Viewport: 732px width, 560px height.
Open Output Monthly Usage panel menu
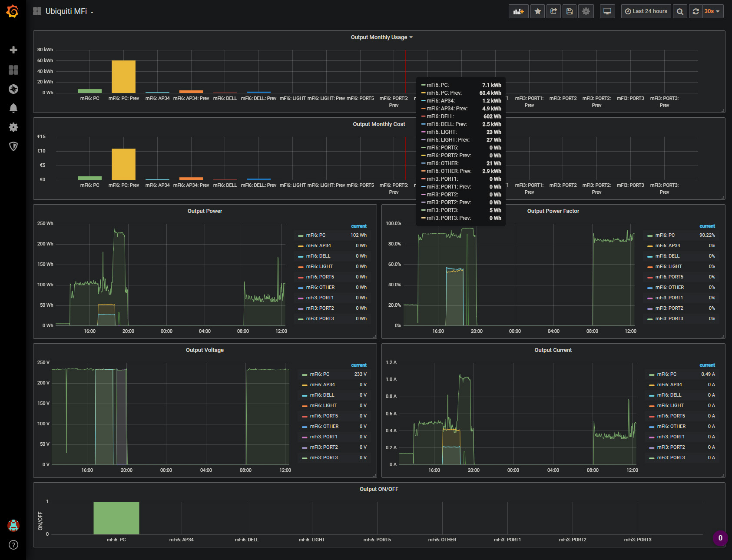[x=381, y=37]
